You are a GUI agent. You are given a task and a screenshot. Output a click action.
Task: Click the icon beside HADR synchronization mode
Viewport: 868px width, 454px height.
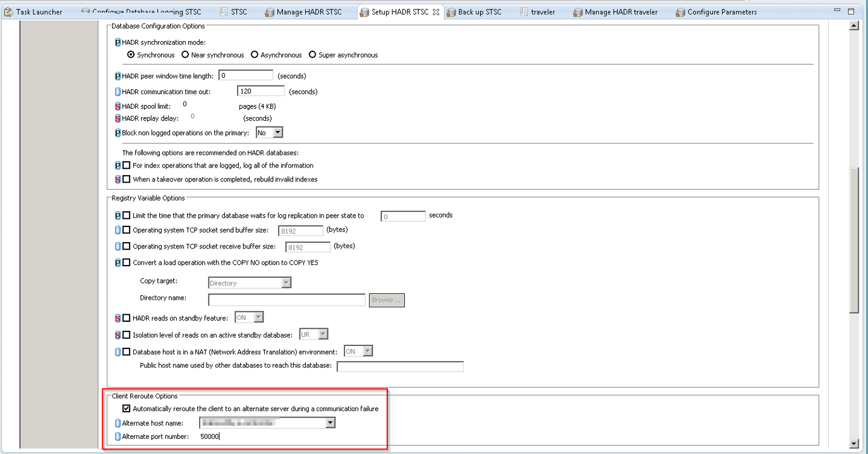(x=118, y=42)
